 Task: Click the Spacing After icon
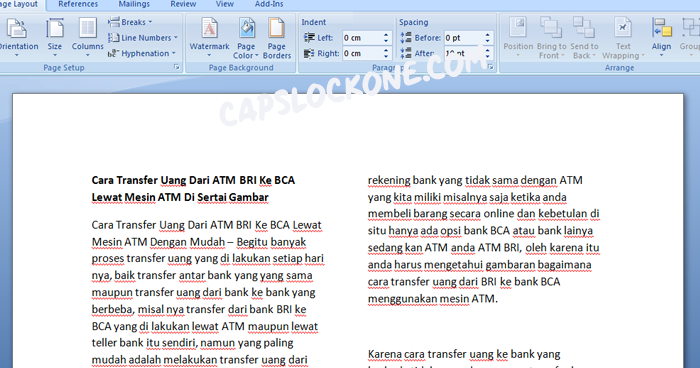coord(406,54)
